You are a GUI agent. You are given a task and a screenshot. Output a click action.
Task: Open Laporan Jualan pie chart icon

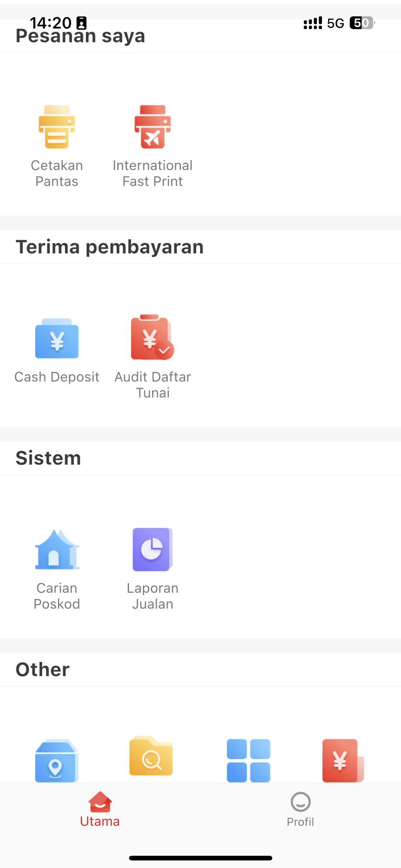(152, 549)
